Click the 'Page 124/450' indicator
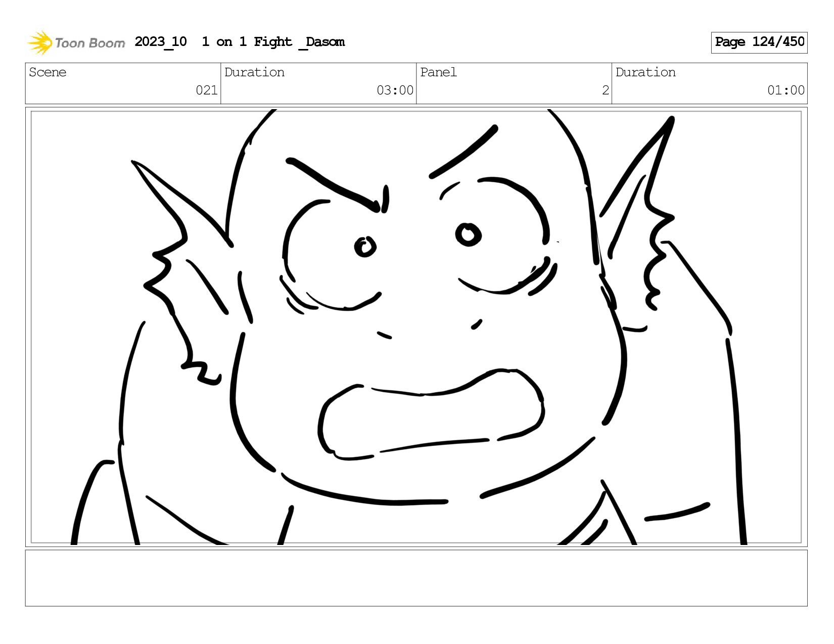834x644 pixels. click(759, 42)
